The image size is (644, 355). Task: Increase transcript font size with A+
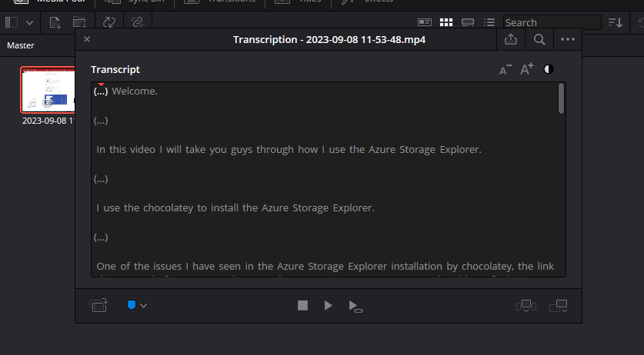527,69
